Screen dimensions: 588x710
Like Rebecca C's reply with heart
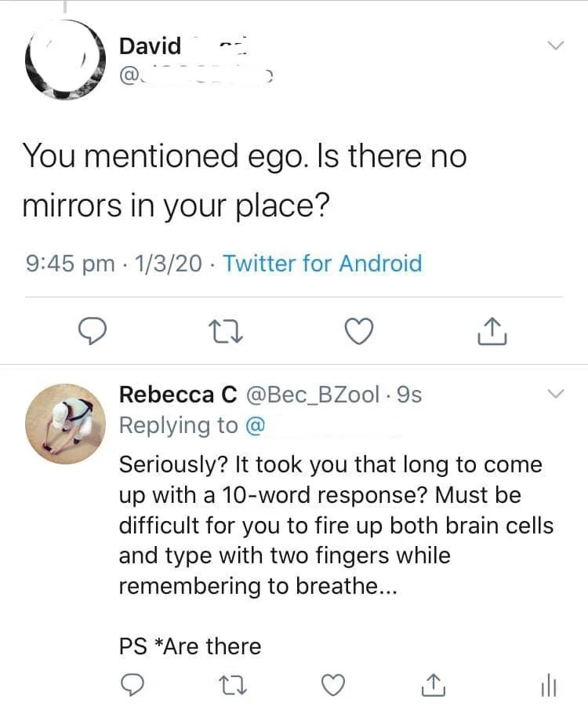[x=333, y=685]
